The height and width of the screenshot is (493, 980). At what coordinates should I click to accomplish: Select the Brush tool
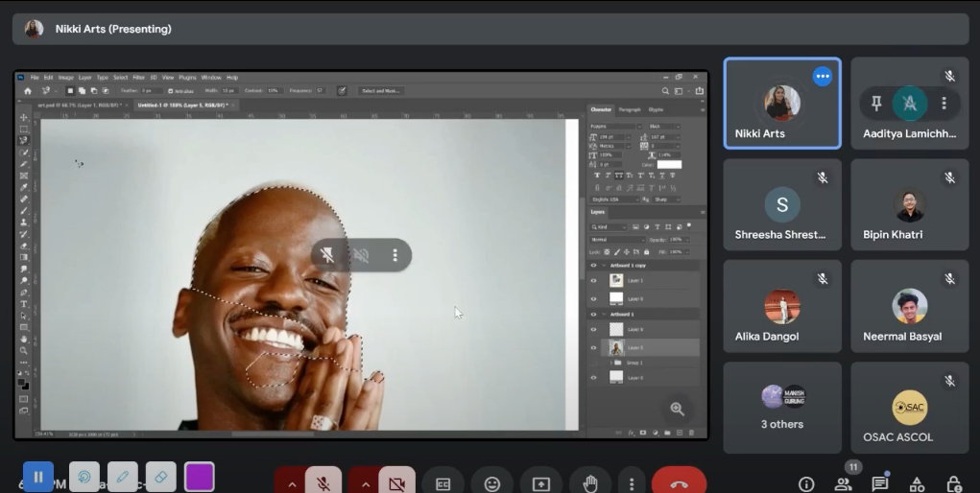[x=24, y=211]
